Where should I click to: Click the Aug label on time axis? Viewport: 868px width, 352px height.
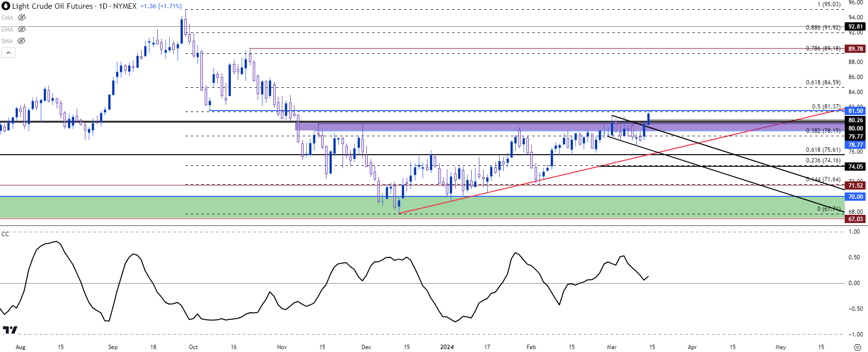click(20, 347)
